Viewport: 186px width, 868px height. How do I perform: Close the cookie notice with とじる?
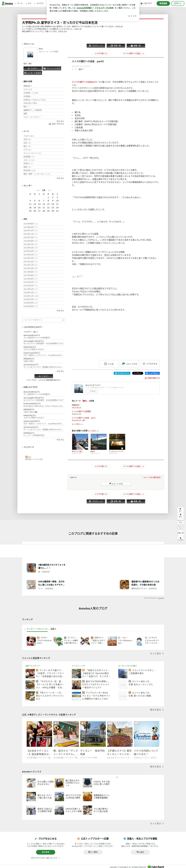(x=132, y=16)
